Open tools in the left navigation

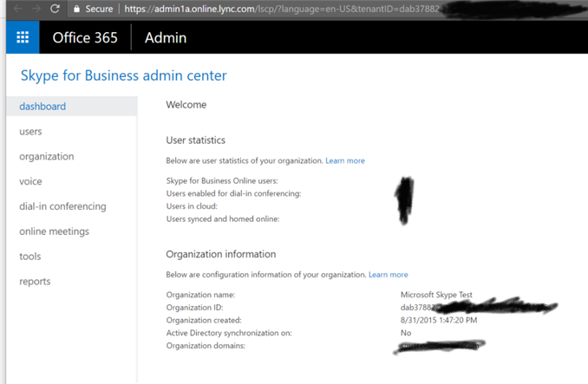pos(30,257)
